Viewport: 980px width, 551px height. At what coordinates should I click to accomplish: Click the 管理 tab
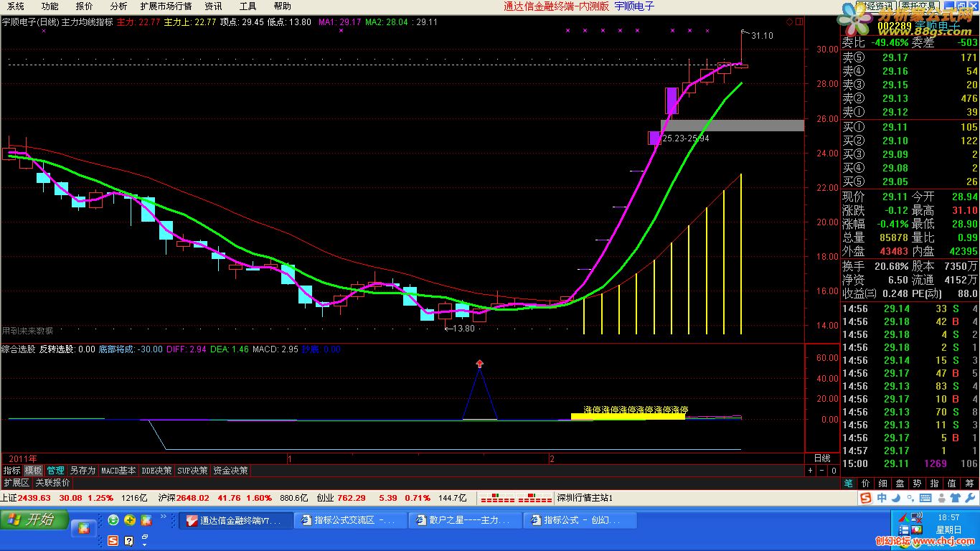pos(55,471)
